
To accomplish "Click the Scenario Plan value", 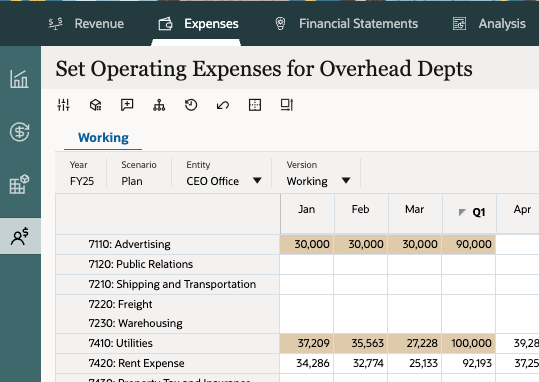I will click(132, 181).
